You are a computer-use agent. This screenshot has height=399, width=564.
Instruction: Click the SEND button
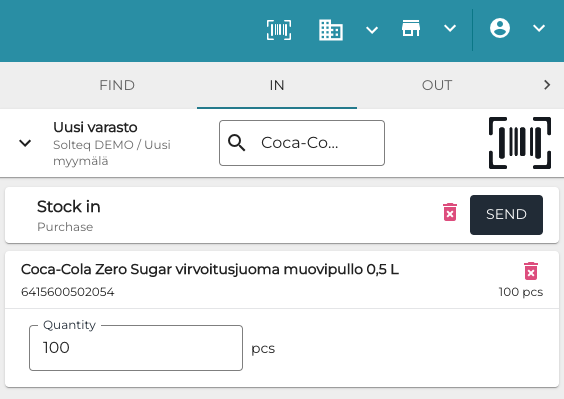[x=506, y=215]
